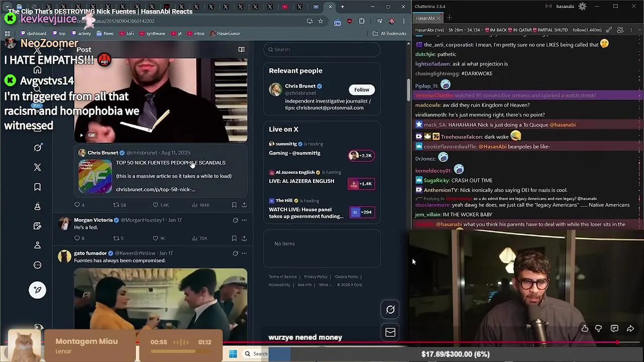Open the browser three-dot menu
The width and height of the screenshot is (644, 362).
tap(403, 21)
